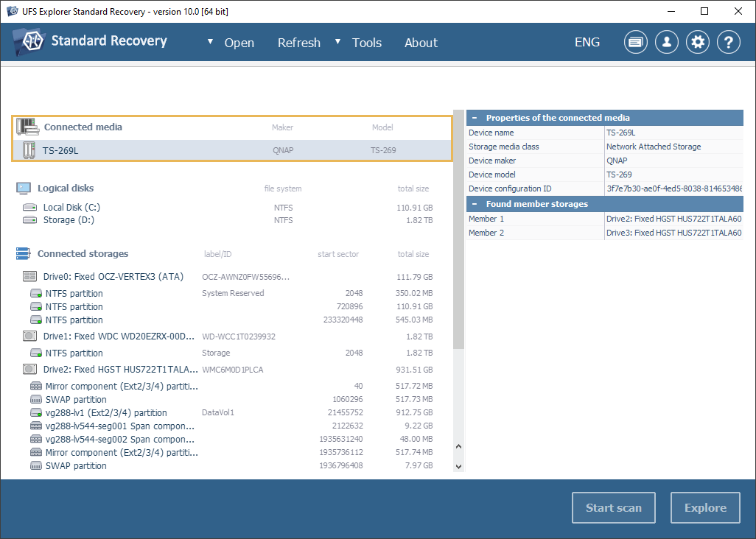Expand the dropdown arrow beside Tools
The image size is (756, 539).
(338, 42)
